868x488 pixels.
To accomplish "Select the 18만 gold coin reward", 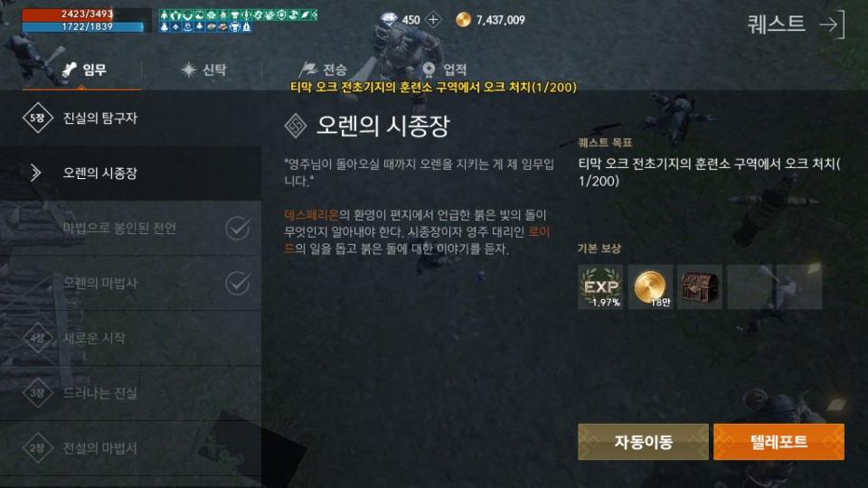I will [x=650, y=286].
